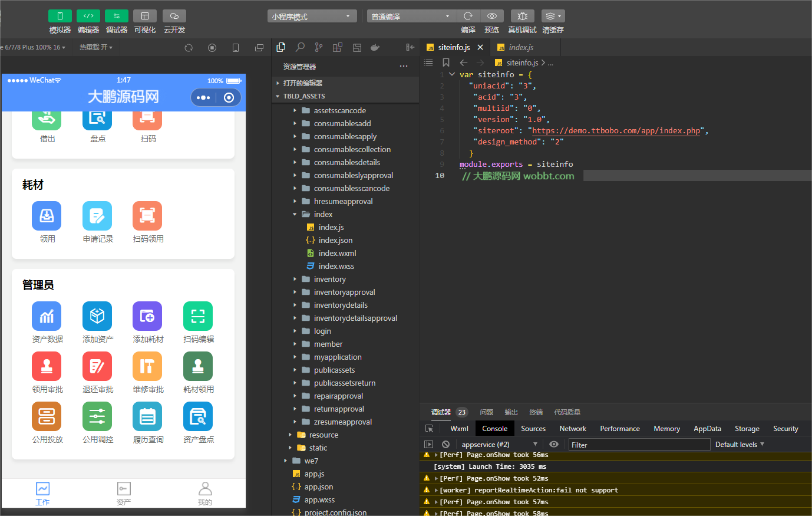Screen dimensions: 812x516
Task: Click the console Filter input field
Action: [638, 445]
